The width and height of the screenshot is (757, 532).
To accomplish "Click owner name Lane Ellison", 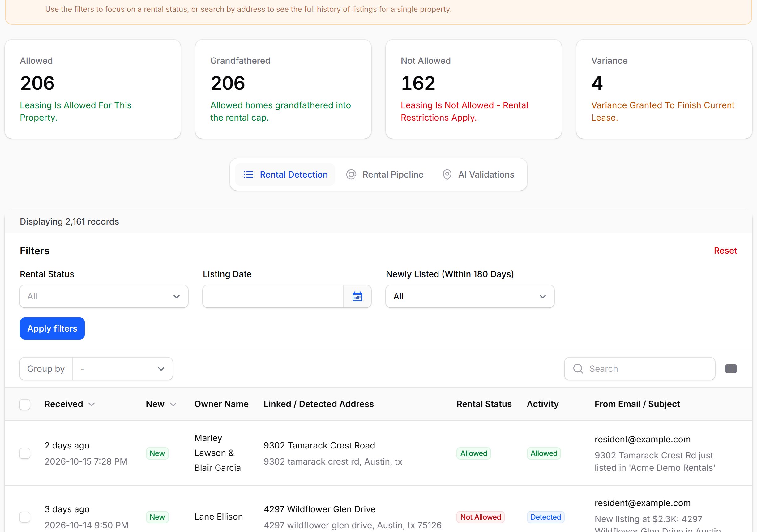I will [x=219, y=517].
